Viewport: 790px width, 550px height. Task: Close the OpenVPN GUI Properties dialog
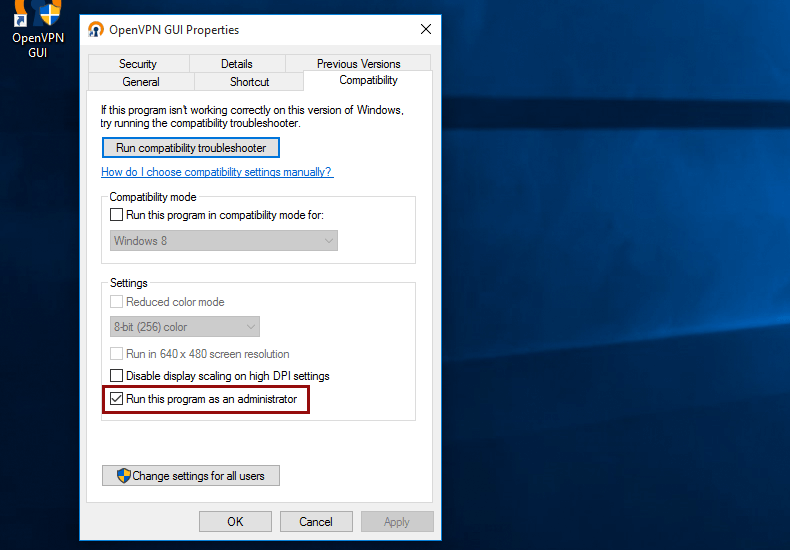[x=425, y=30]
